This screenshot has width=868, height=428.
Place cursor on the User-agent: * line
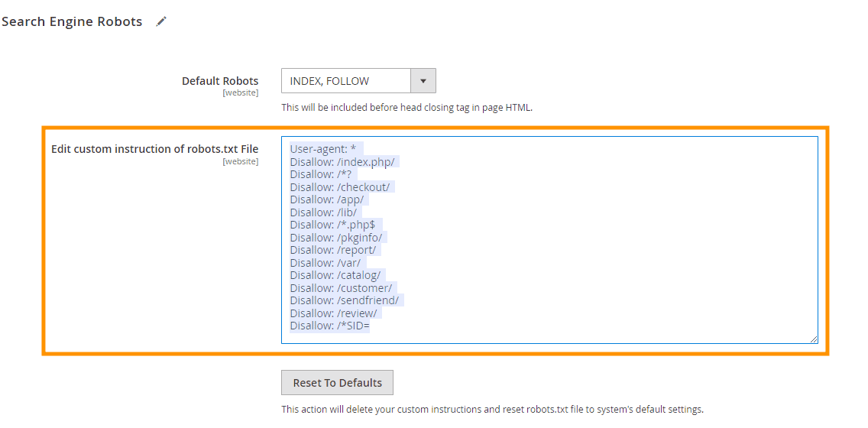(x=327, y=149)
